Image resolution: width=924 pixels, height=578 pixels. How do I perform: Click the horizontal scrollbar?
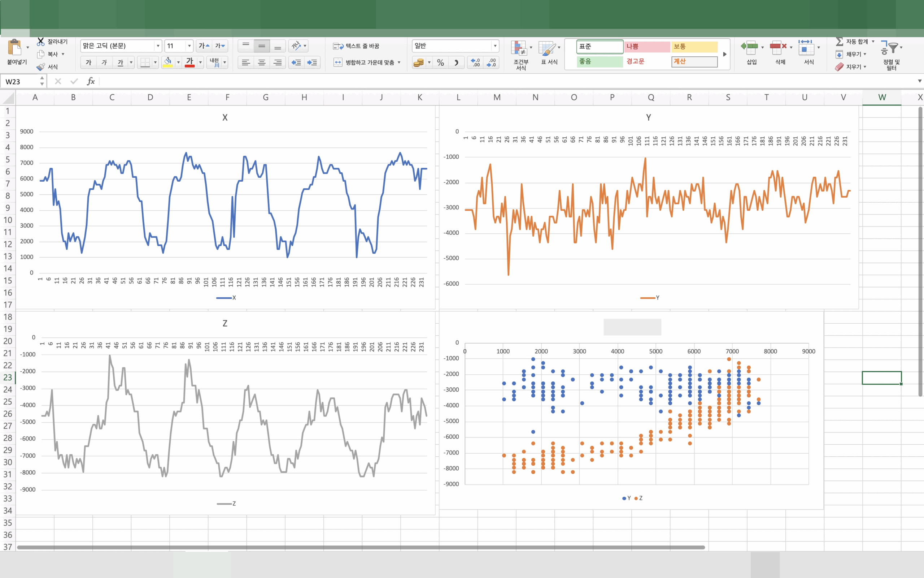coord(361,547)
